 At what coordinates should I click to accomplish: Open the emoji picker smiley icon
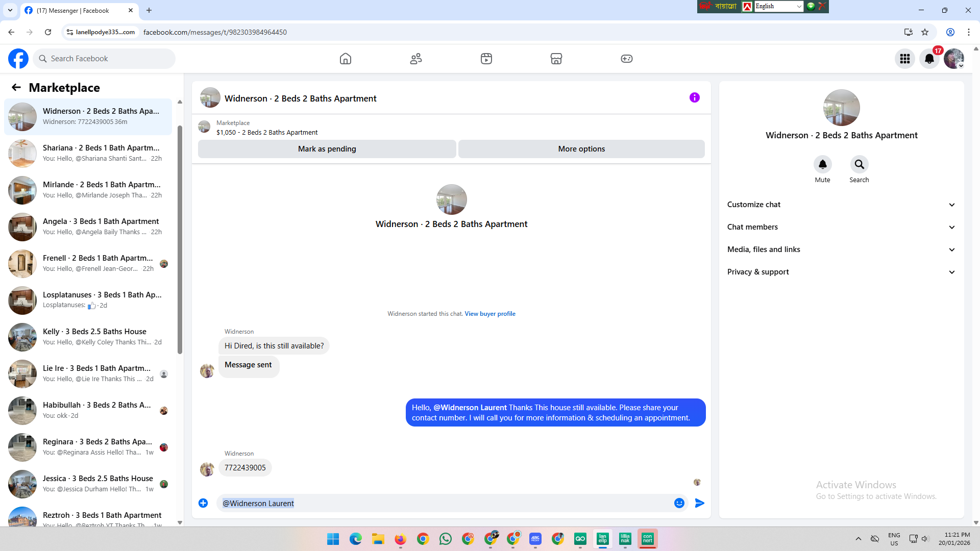coord(679,503)
